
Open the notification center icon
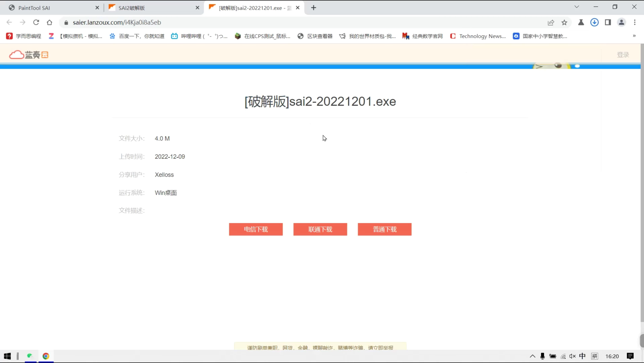[x=630, y=356]
